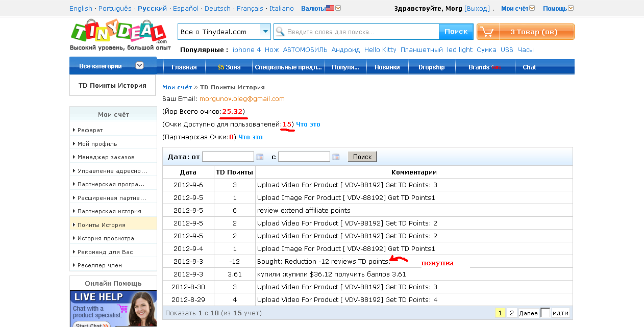The image size is (644, 327).
Task: Select Менеджер заказов in sidebar
Action: pyautogui.click(x=106, y=157)
